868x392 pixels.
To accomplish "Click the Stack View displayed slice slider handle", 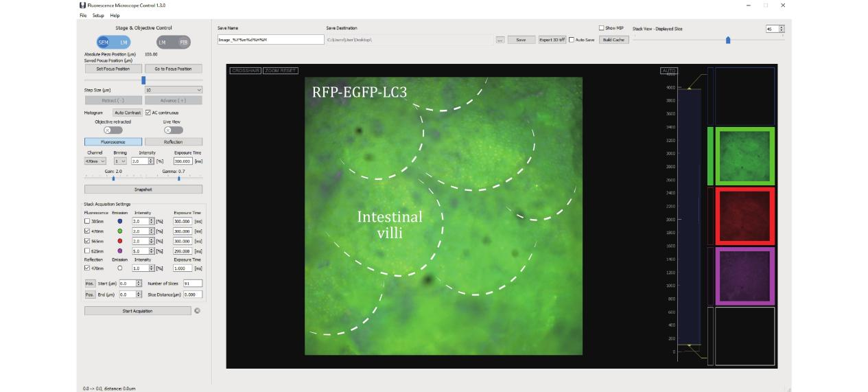I will click(728, 40).
